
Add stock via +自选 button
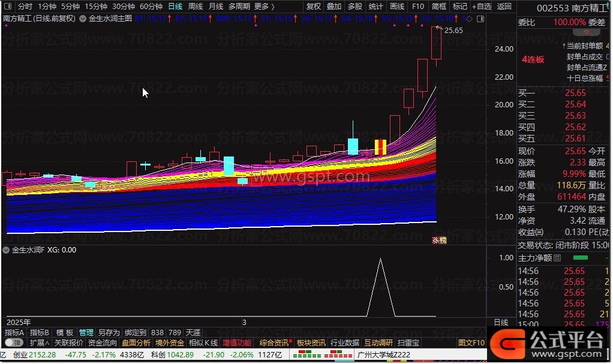pos(482,6)
